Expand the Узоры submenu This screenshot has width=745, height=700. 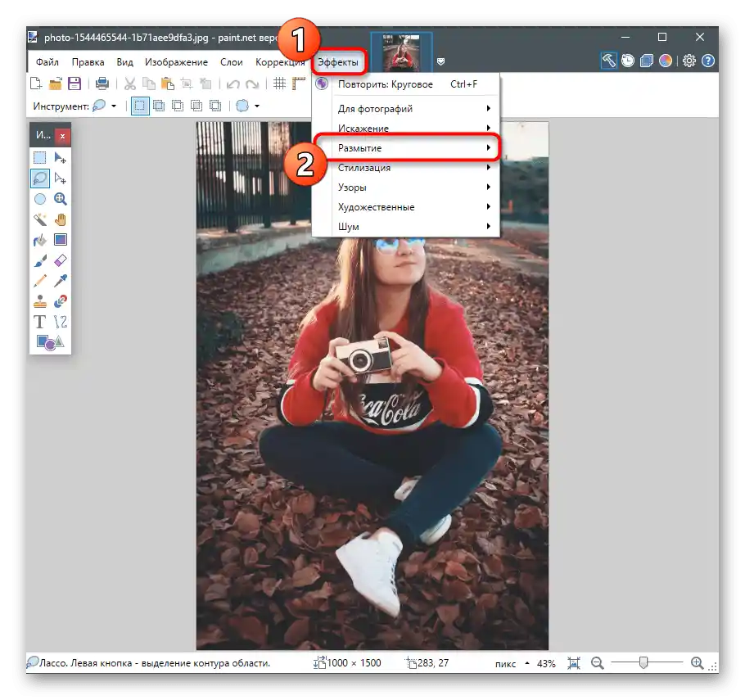click(406, 187)
